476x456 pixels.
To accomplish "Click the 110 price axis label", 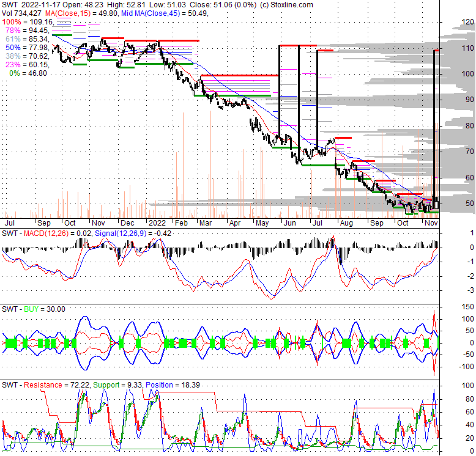I will [467, 48].
